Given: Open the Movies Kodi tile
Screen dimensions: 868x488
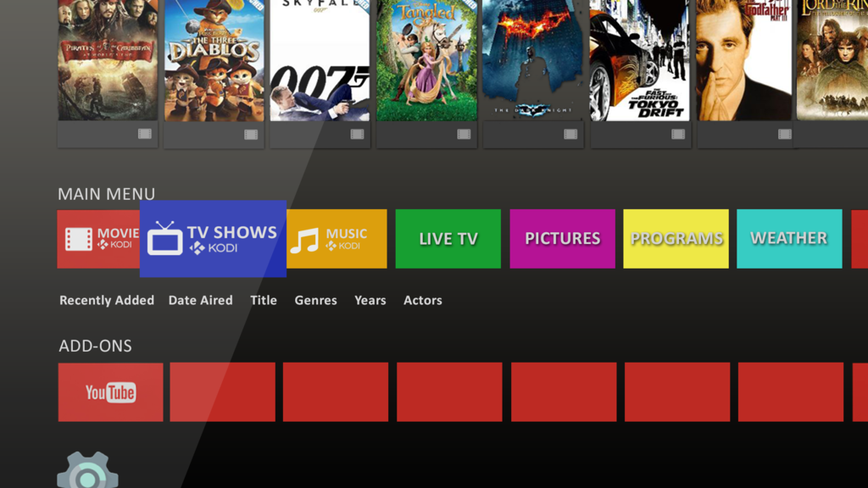Looking at the screenshot, I should point(98,239).
